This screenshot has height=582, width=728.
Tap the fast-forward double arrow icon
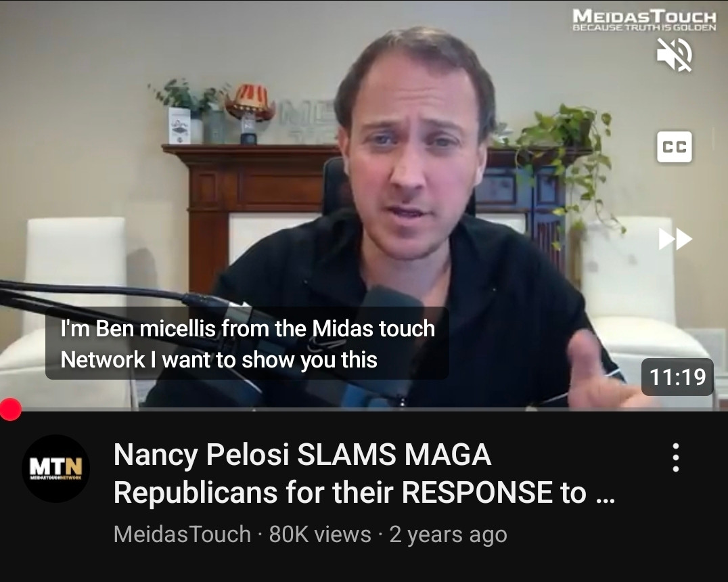675,239
